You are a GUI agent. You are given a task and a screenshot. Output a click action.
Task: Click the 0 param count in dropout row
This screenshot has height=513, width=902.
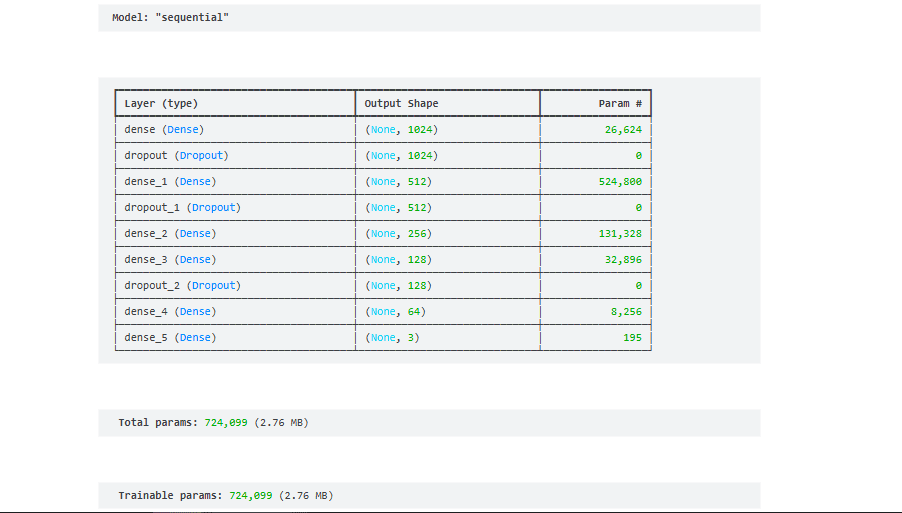[x=639, y=155]
